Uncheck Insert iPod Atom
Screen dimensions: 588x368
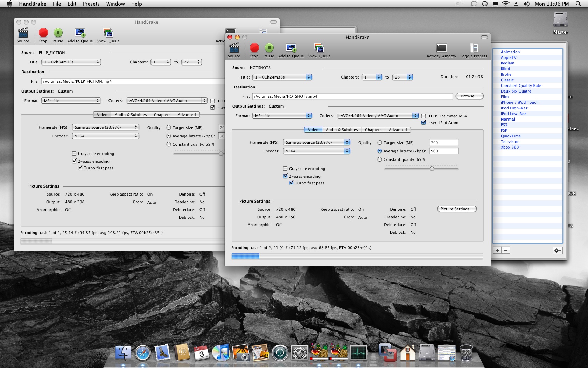[423, 123]
